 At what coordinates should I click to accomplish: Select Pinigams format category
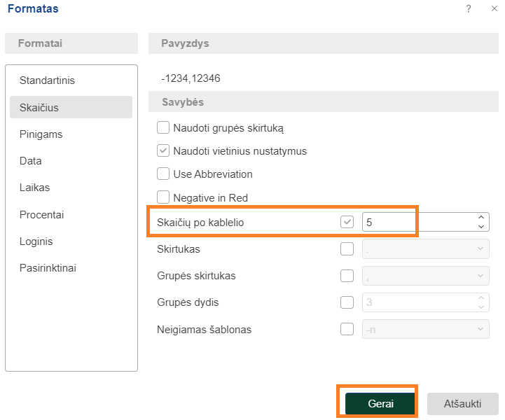pos(41,134)
